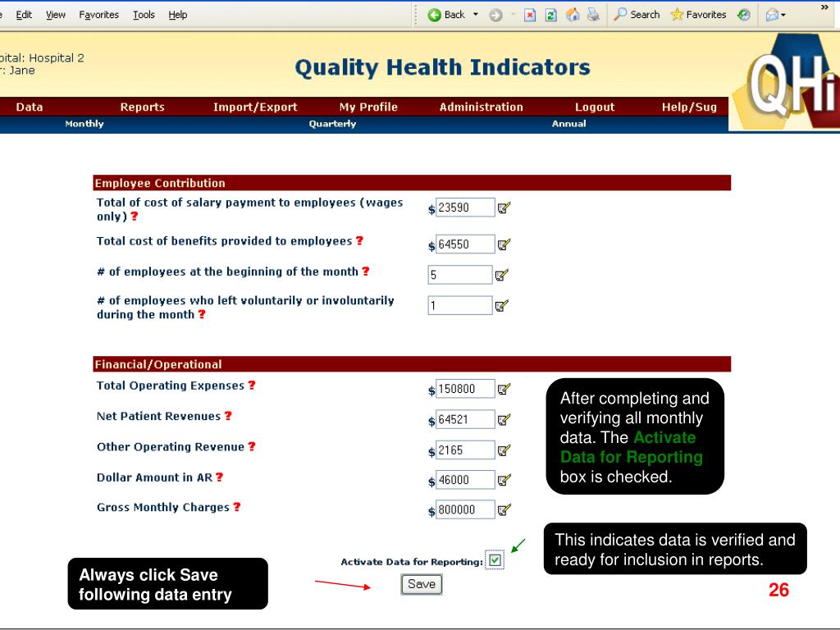The width and height of the screenshot is (840, 630).
Task: Click the Logout navigation link
Action: pyautogui.click(x=595, y=107)
